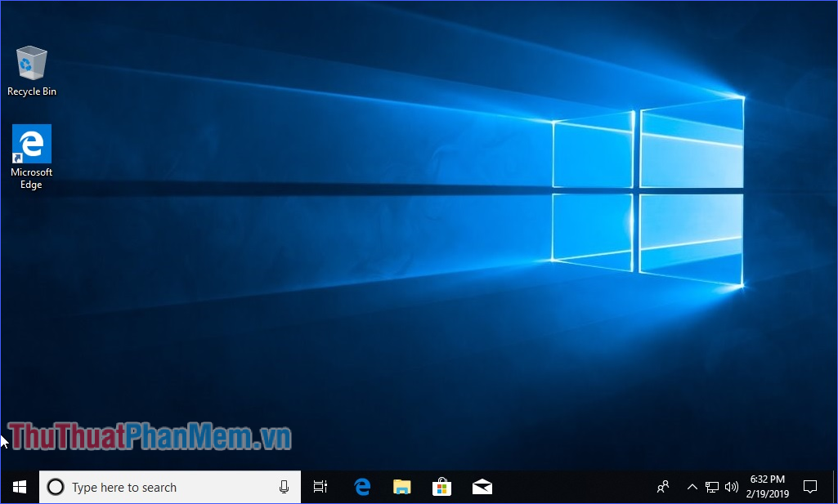
Task: Open the Start menu
Action: [x=18, y=486]
